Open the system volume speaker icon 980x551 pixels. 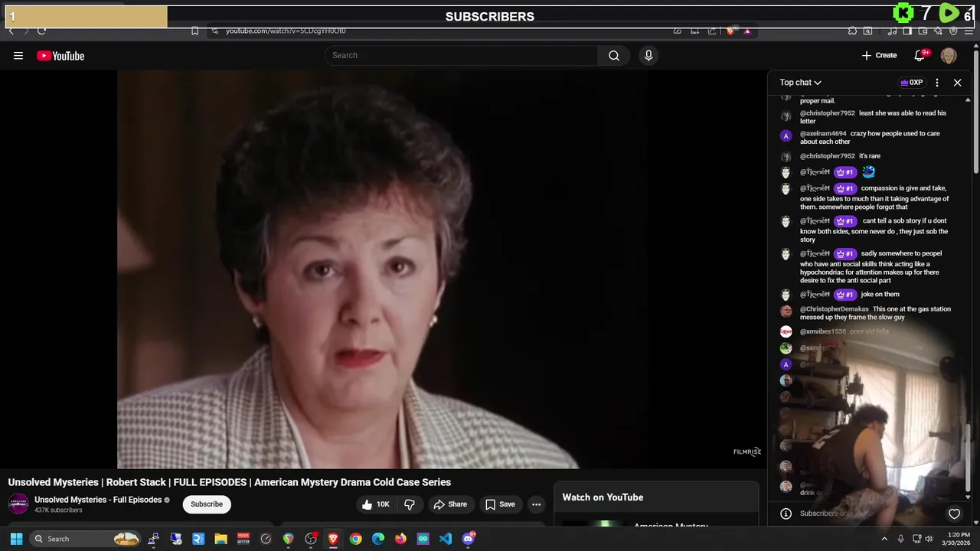[x=928, y=539]
